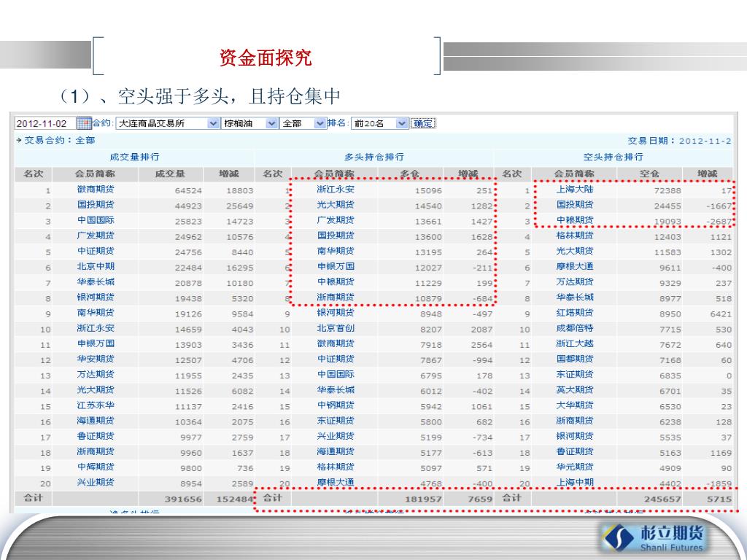Open 大华期货 member link
This screenshot has height=560, width=747.
[x=575, y=405]
